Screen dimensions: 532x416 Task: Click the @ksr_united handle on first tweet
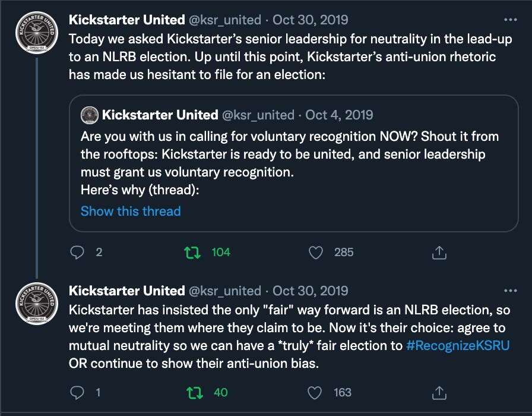(x=225, y=20)
